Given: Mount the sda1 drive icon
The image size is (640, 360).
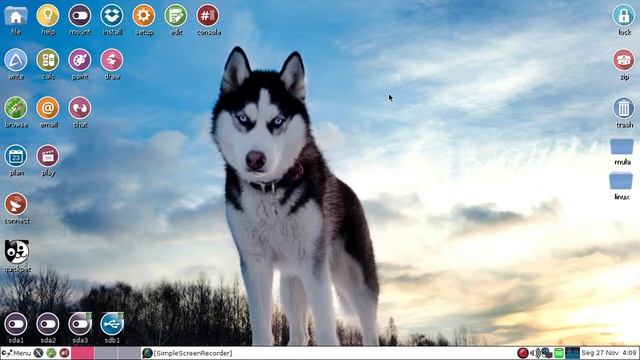Looking at the screenshot, I should (16, 324).
